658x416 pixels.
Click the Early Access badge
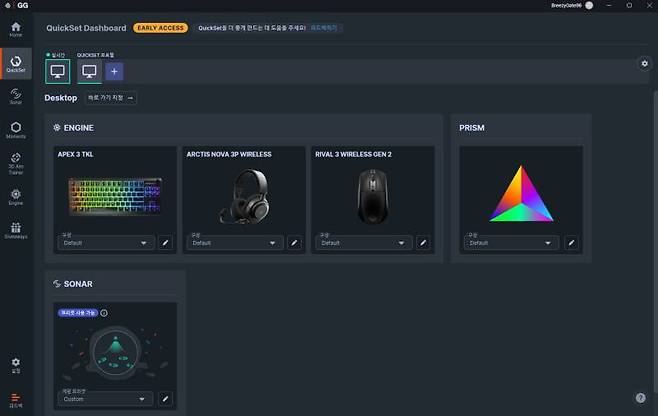(x=161, y=28)
